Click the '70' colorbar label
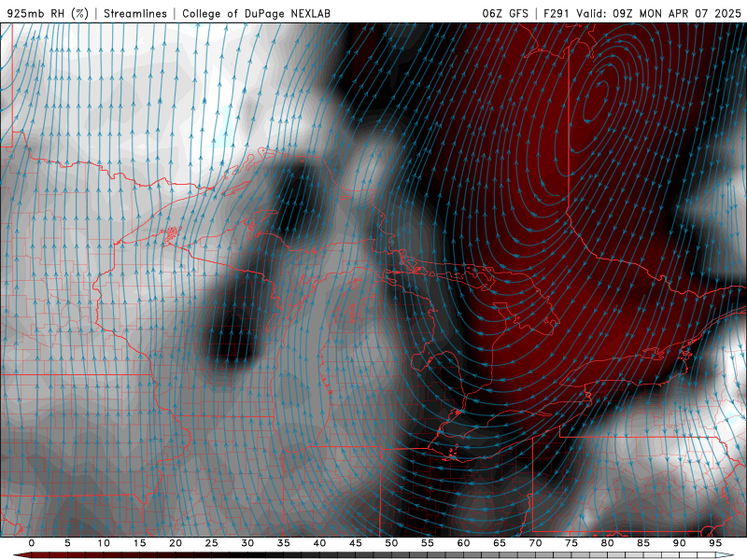747x560 pixels. point(535,543)
